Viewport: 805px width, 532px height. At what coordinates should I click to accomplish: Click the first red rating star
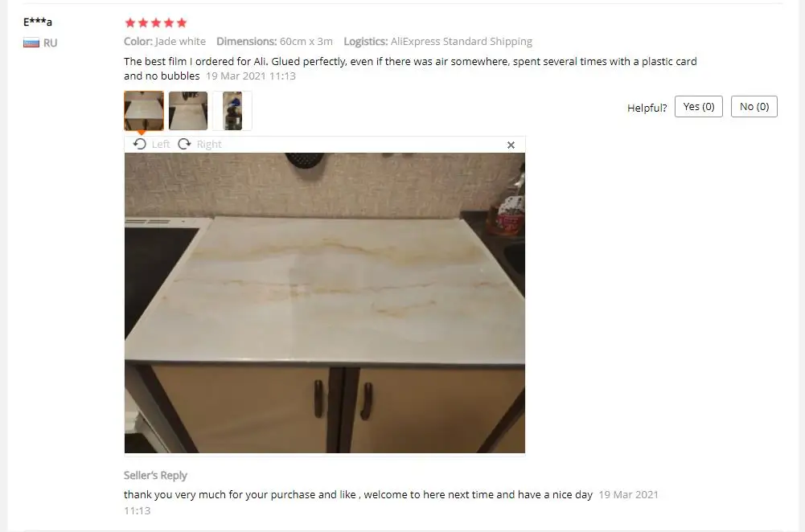point(130,23)
